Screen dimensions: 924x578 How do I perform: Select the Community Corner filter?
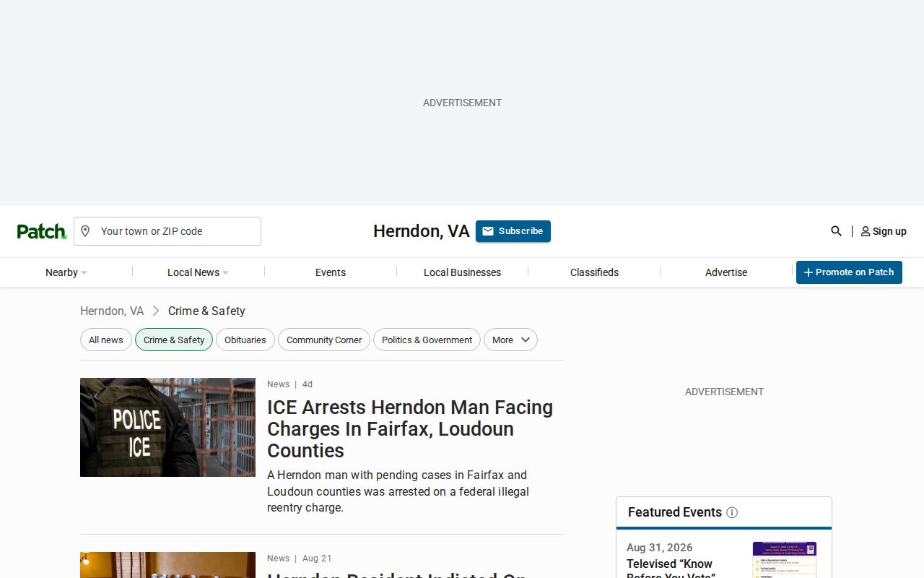[324, 340]
